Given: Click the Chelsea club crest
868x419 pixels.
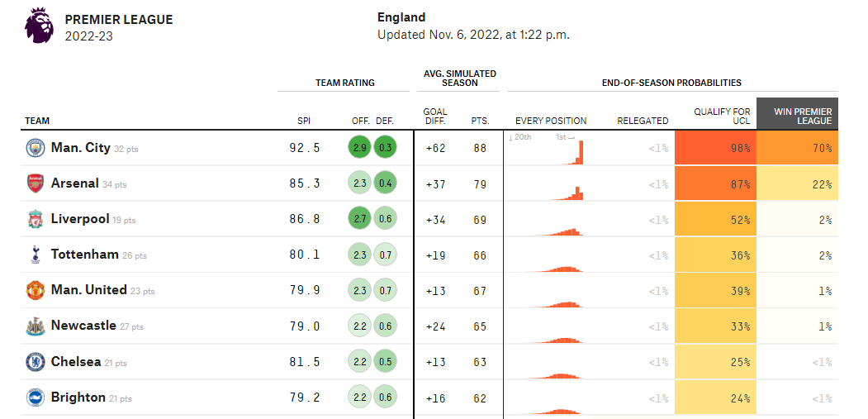Looking at the screenshot, I should pyautogui.click(x=36, y=362).
